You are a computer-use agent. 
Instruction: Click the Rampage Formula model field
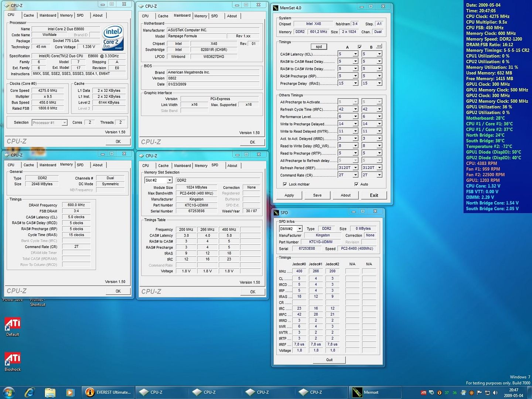pyautogui.click(x=196, y=36)
